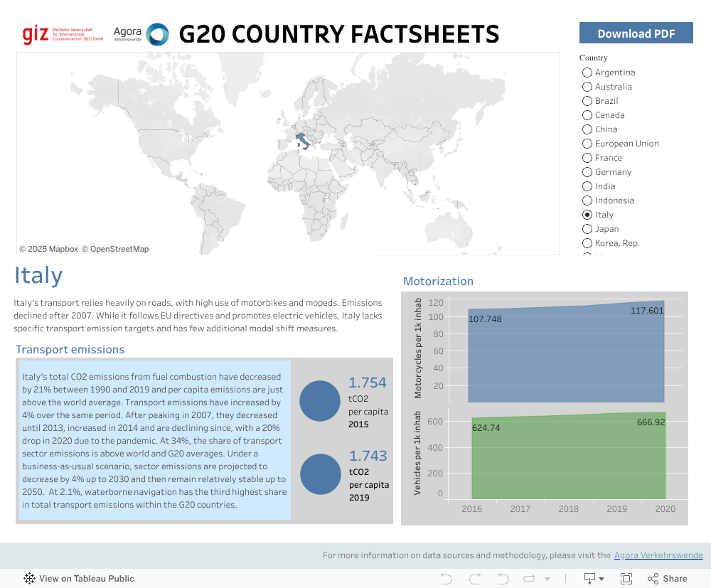Select European Union radio option
711x588 pixels.
(587, 144)
